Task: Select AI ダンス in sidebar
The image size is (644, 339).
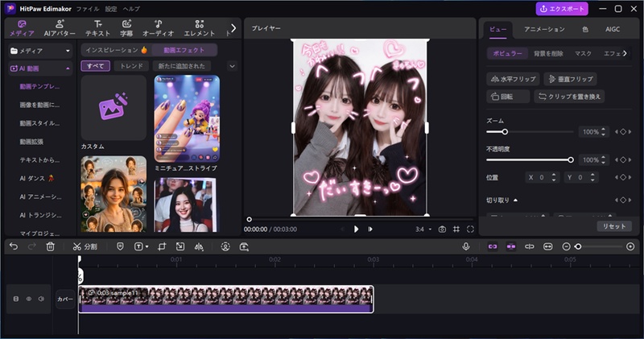Action: point(37,178)
